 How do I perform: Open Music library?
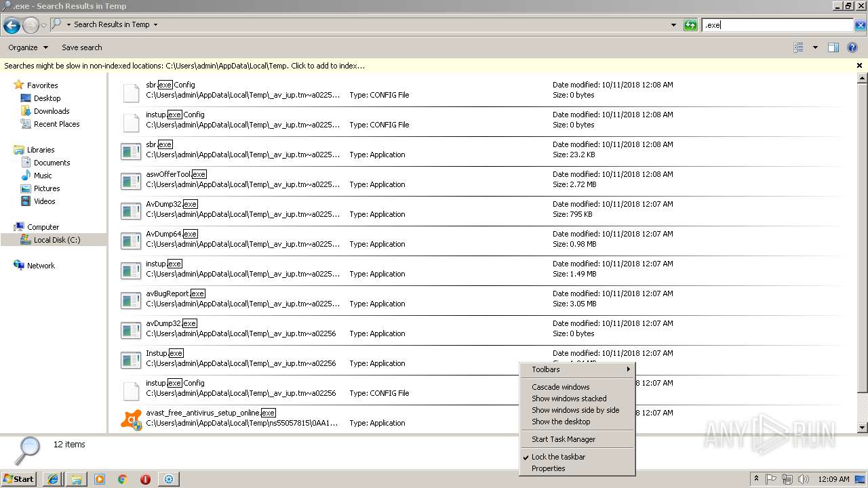coord(43,176)
